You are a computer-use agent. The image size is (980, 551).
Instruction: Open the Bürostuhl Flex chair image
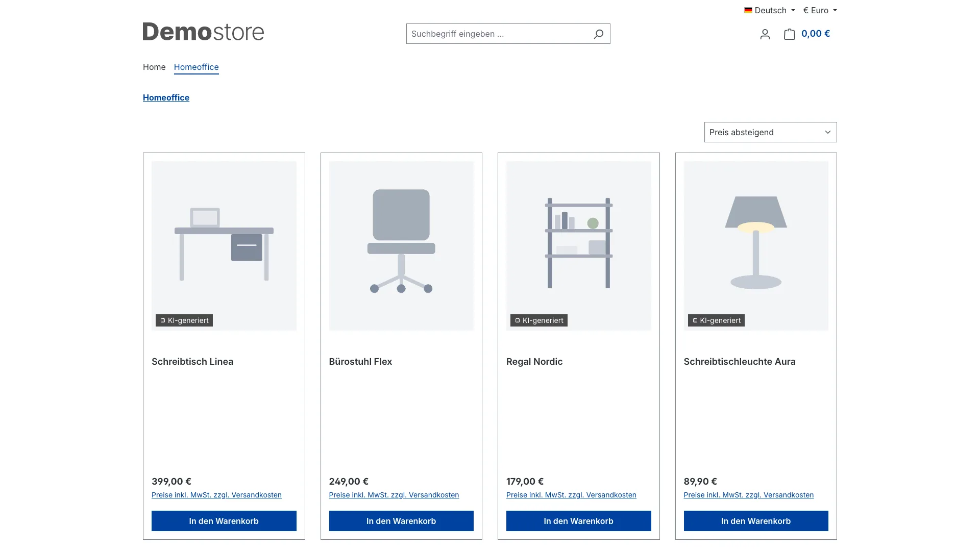pos(401,246)
